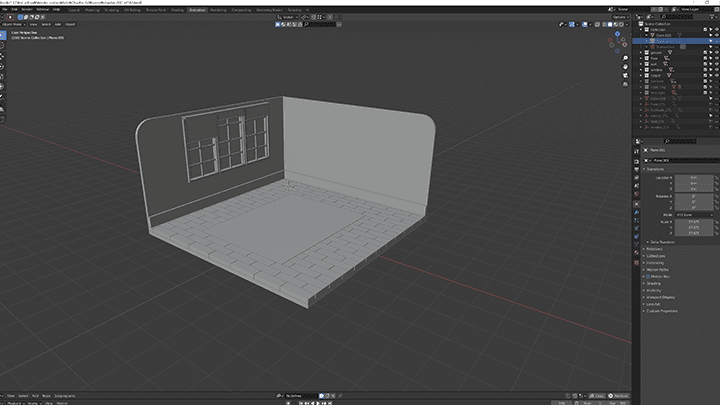Hide the 'floor' collection with eye icon

tap(716, 58)
